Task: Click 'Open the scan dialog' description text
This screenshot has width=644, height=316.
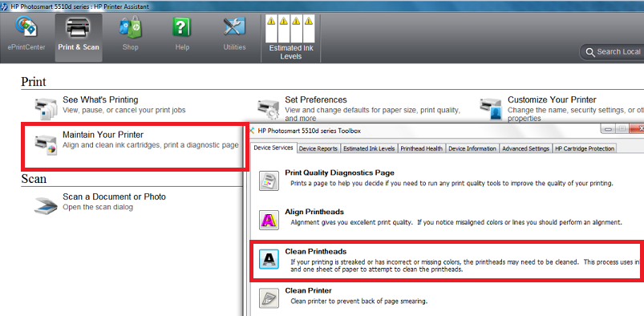Action: [x=98, y=207]
